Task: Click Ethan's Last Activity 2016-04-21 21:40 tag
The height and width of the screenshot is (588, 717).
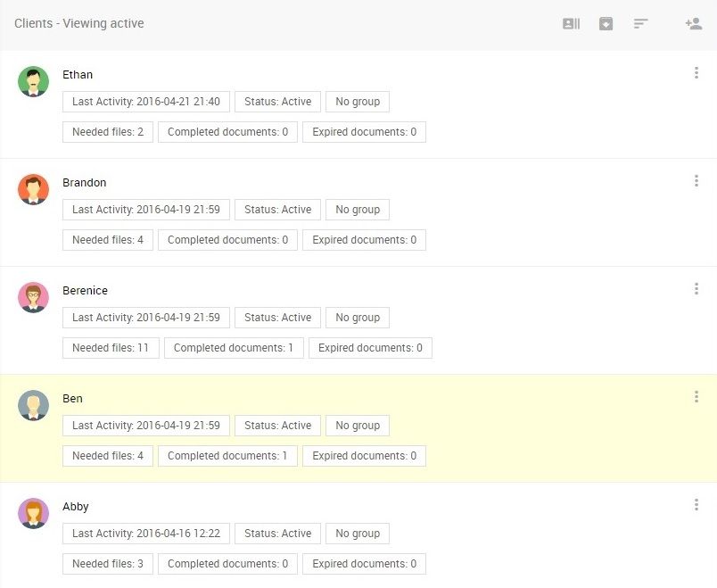Action: pyautogui.click(x=146, y=102)
